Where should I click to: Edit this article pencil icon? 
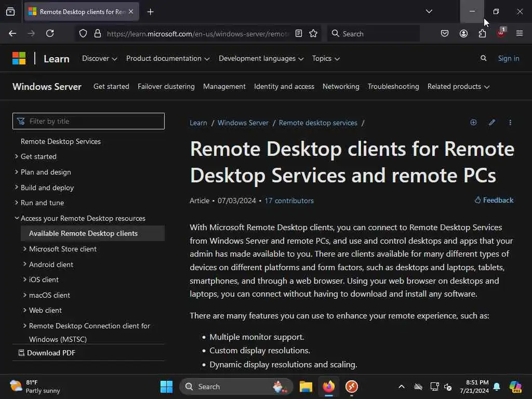(492, 123)
